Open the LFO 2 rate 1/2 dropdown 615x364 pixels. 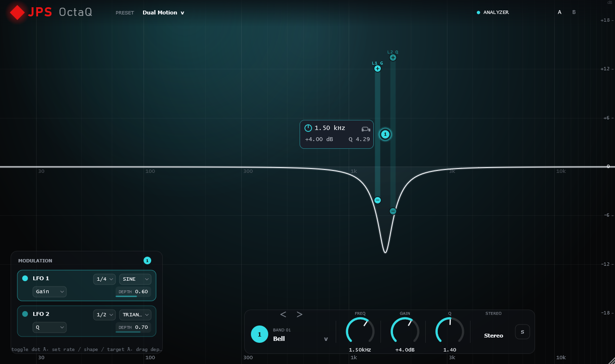[x=105, y=314]
